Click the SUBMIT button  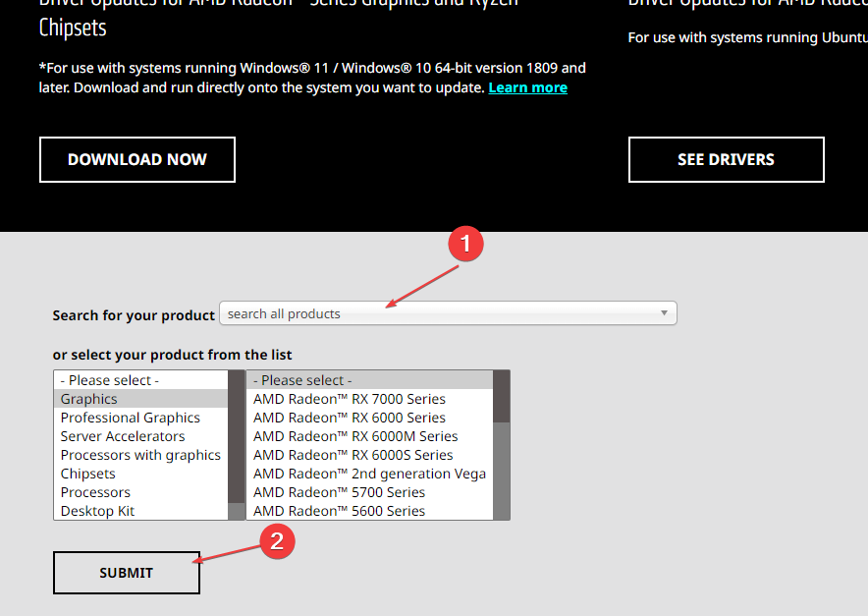pyautogui.click(x=127, y=573)
